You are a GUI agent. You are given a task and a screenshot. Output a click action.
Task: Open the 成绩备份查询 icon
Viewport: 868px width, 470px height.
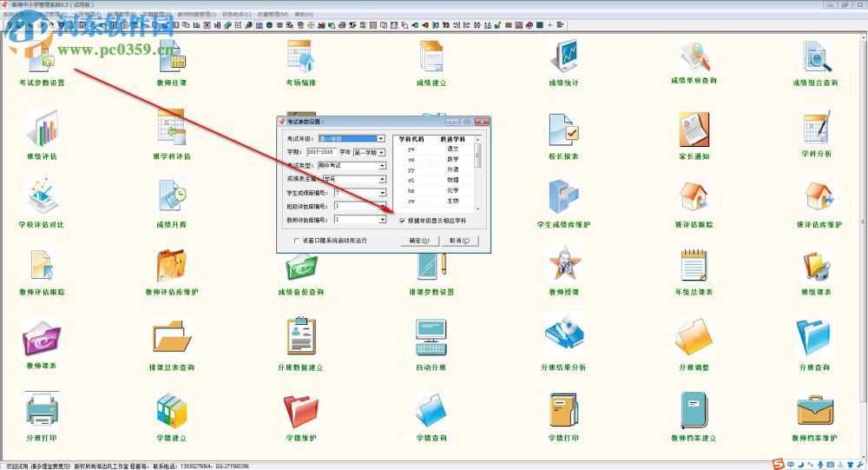coord(301,268)
